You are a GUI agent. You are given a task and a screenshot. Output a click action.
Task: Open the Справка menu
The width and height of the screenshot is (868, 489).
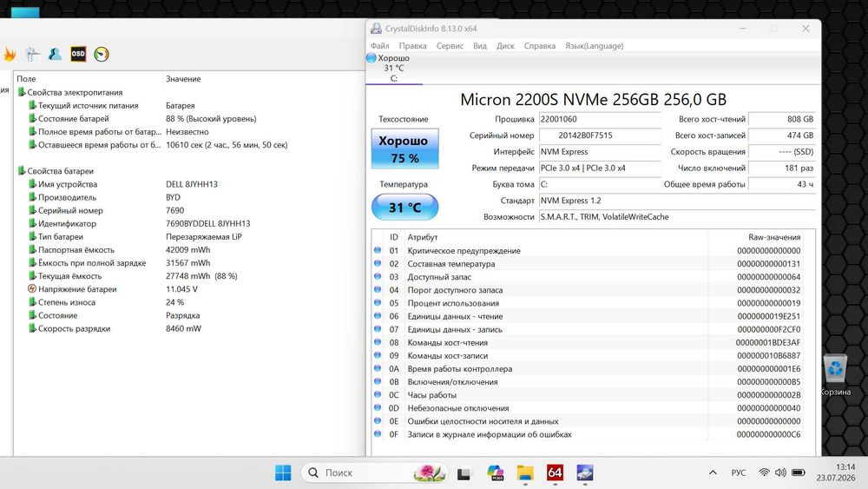539,45
